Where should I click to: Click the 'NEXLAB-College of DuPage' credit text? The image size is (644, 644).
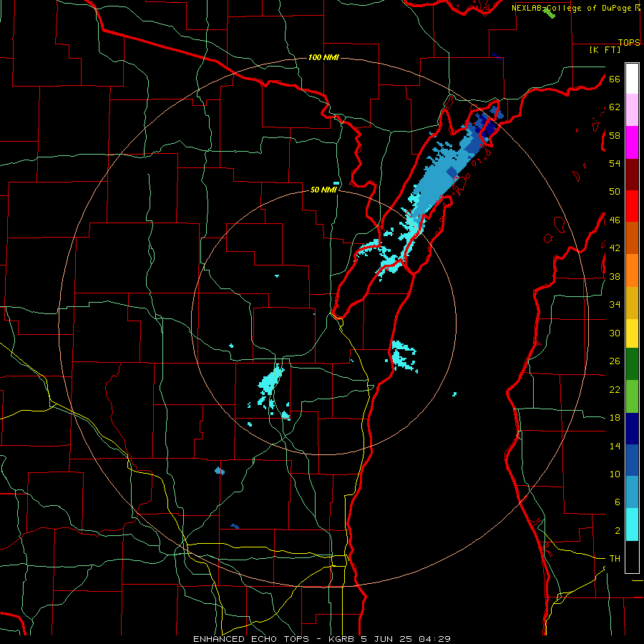pos(572,8)
